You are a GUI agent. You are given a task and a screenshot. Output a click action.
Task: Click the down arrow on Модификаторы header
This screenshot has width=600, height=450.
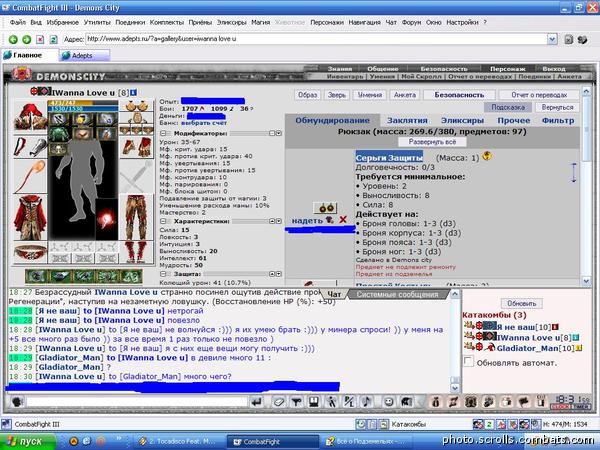[x=279, y=134]
